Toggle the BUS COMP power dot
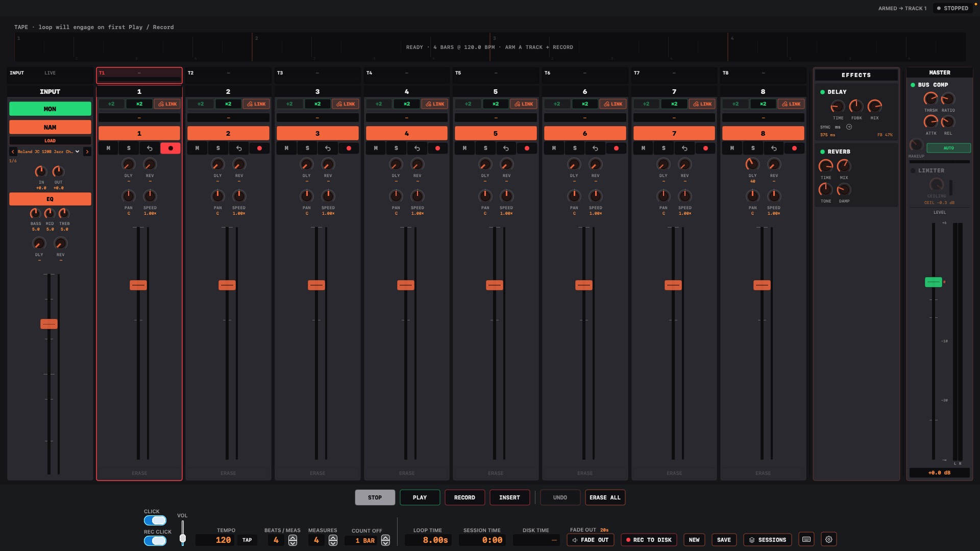 coord(913,85)
